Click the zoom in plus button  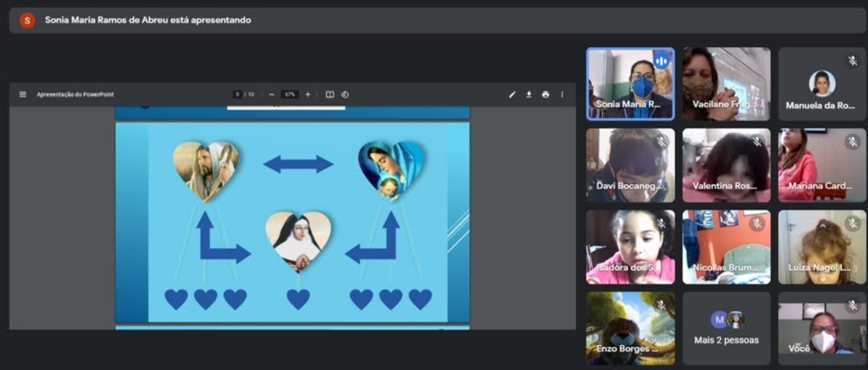[x=308, y=94]
